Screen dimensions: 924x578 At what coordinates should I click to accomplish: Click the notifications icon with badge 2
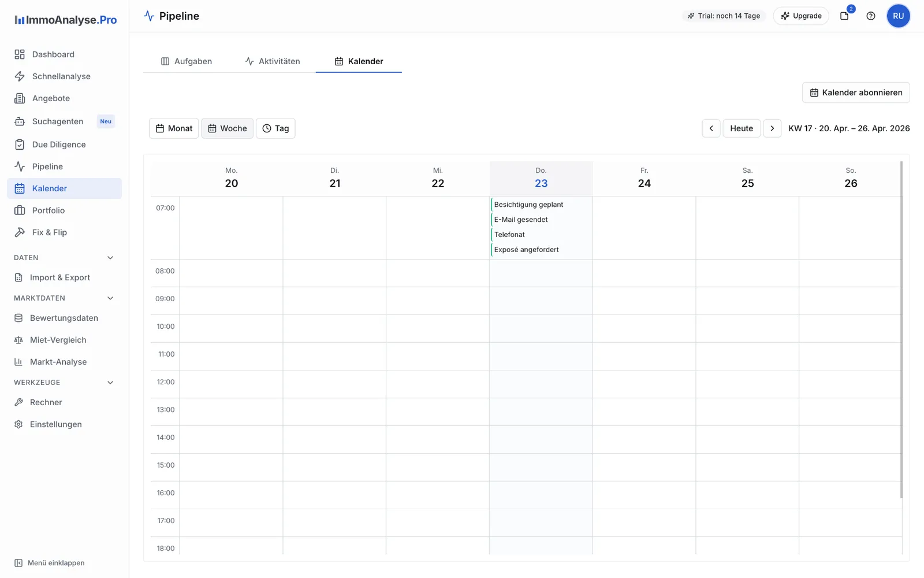tap(845, 16)
